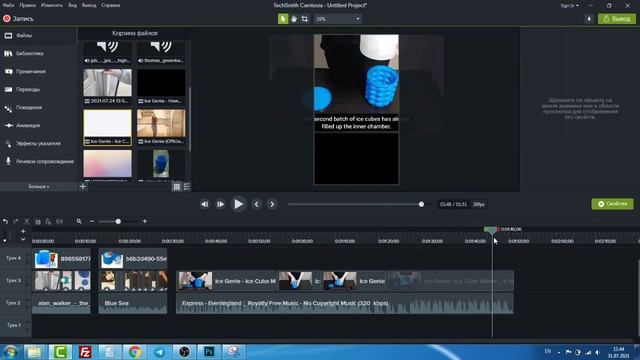Select the thomas_greenberg audio clip in the bin

[161, 52]
